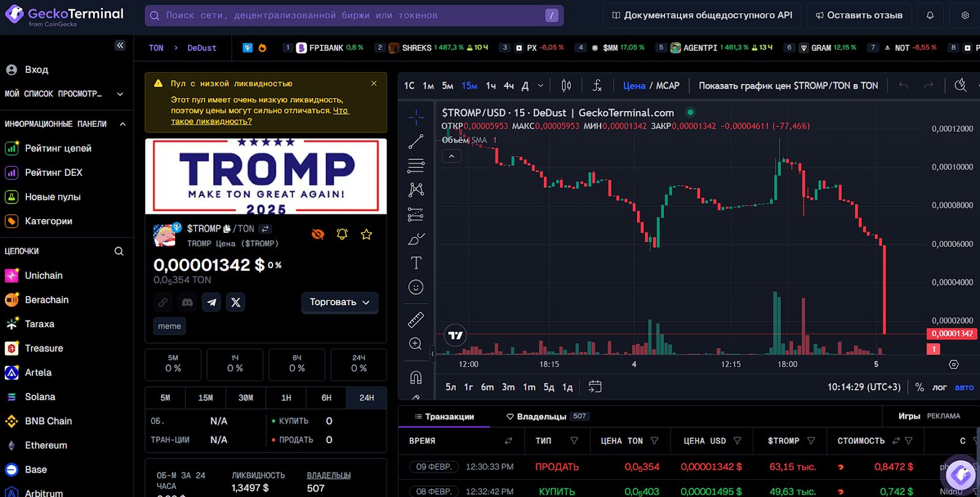Collapse the Информационные панели section

[x=123, y=124]
